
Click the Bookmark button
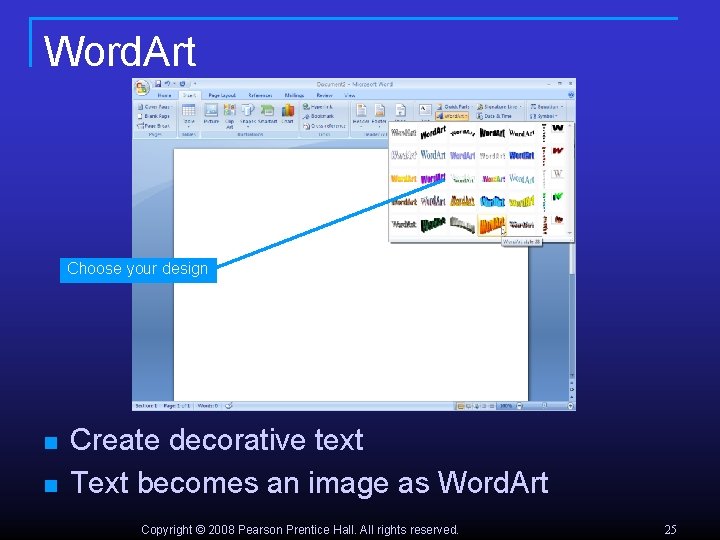(x=318, y=116)
